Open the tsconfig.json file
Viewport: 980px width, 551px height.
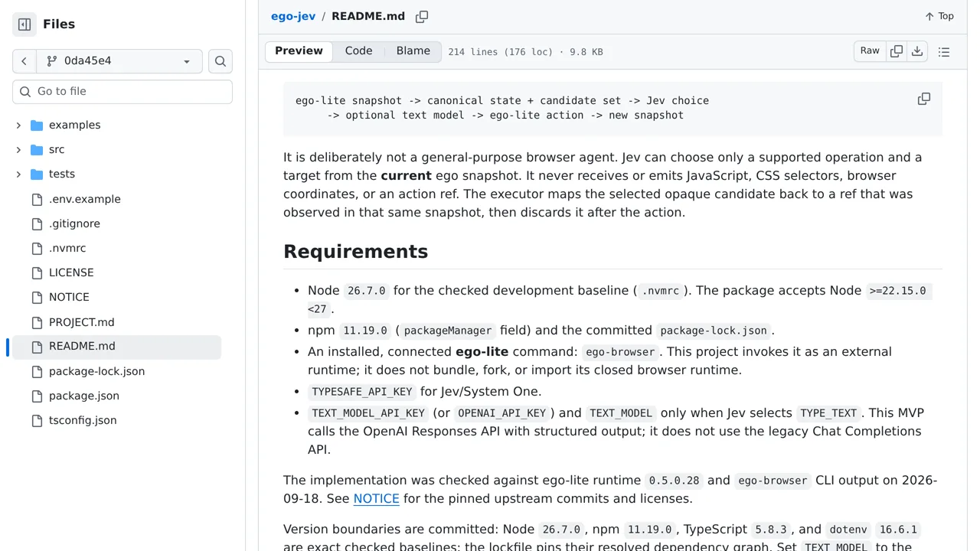pyautogui.click(x=83, y=420)
